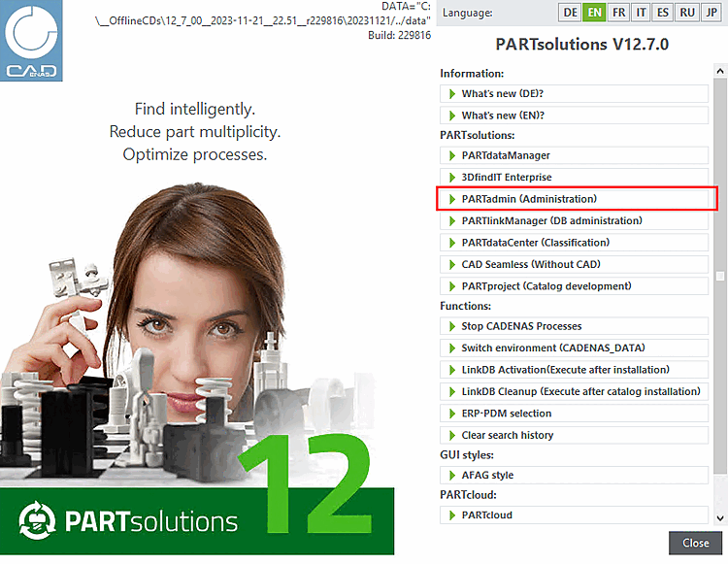
Task: Run Clear search history
Action: tap(574, 436)
